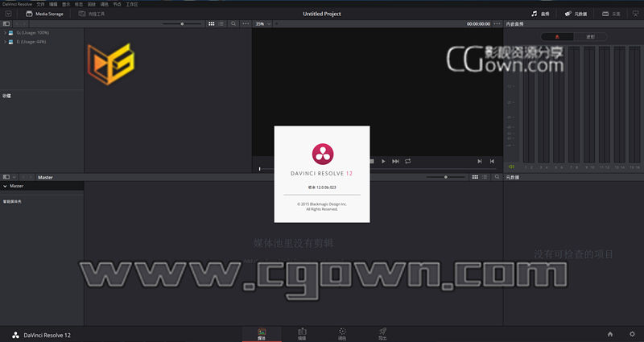
Task: Open the dropdown arrow box left of Media Storage
Action: pyautogui.click(x=8, y=14)
